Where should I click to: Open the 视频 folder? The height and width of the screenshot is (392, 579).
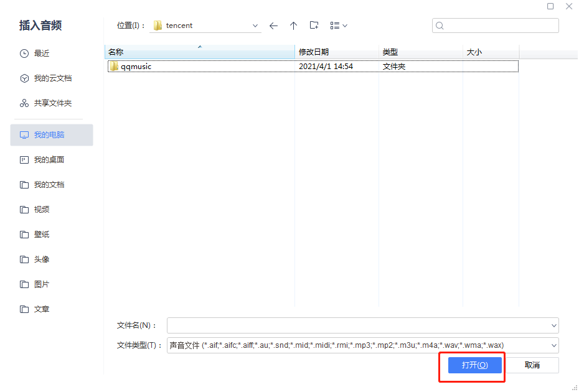[42, 210]
